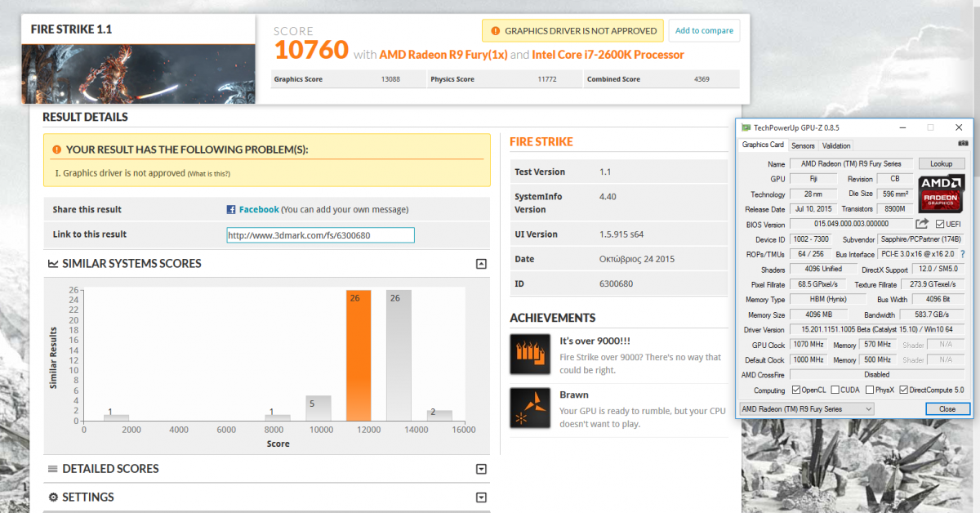Toggle the CUDA checkbox
980x513 pixels.
pos(835,390)
